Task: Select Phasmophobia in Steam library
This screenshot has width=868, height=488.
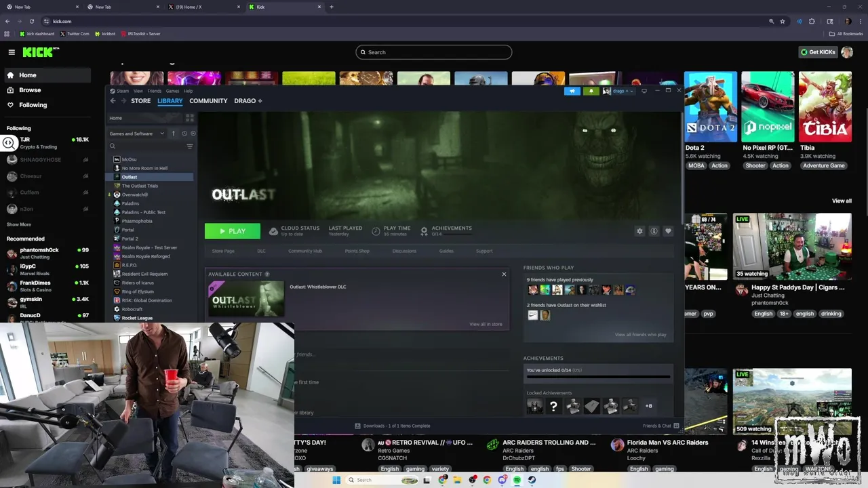Action: coord(137,221)
